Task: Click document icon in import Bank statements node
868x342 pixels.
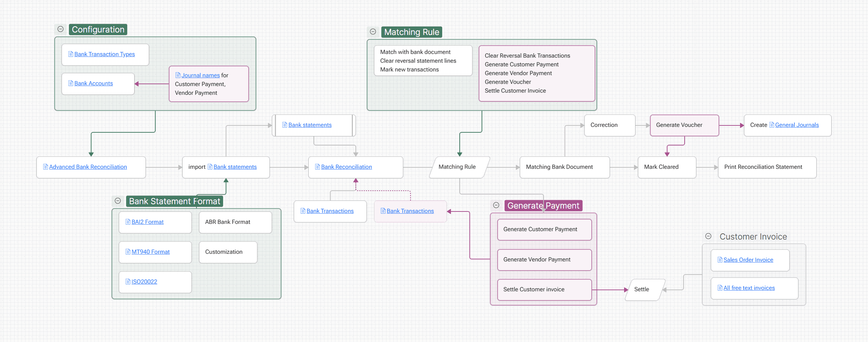Action: (210, 167)
